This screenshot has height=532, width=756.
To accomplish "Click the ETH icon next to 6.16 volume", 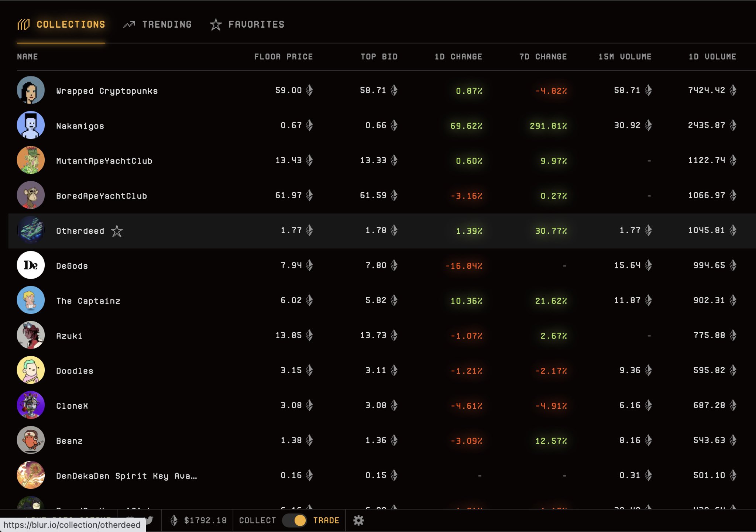I will point(648,405).
